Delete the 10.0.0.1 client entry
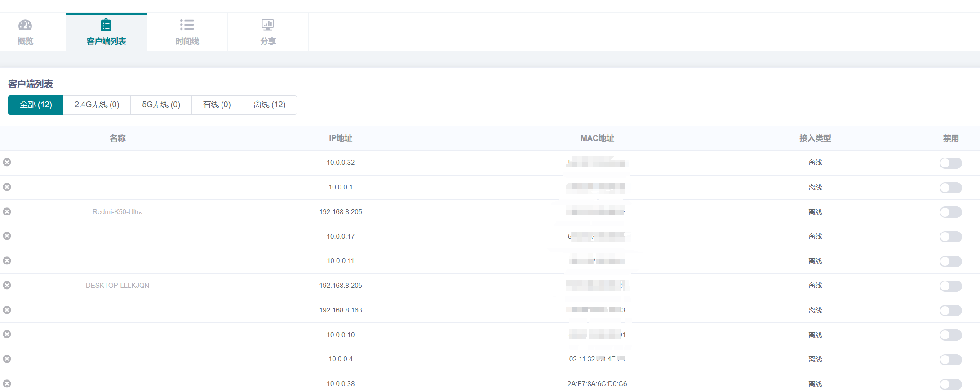Viewport: 980px width, 391px height. pos(7,187)
